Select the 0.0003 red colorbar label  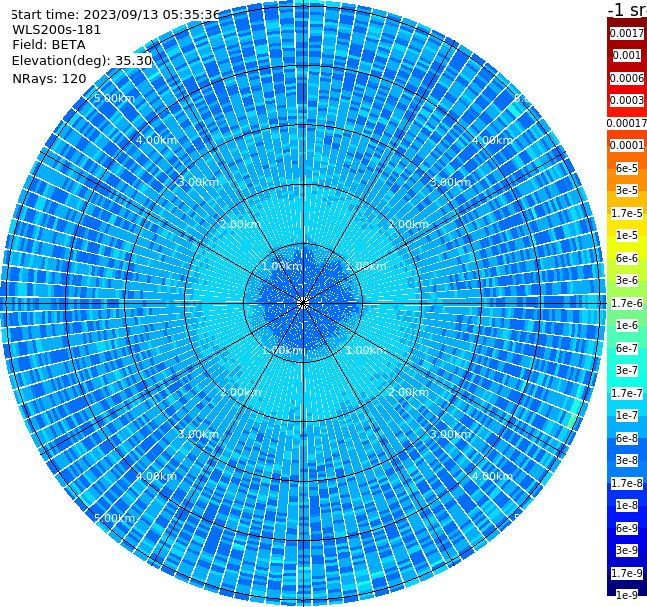click(x=627, y=100)
